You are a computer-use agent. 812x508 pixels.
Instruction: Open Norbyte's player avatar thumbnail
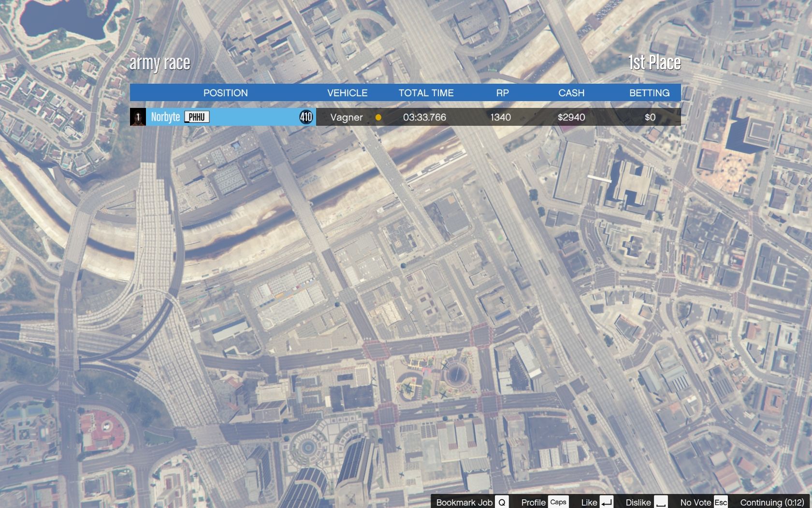(138, 117)
